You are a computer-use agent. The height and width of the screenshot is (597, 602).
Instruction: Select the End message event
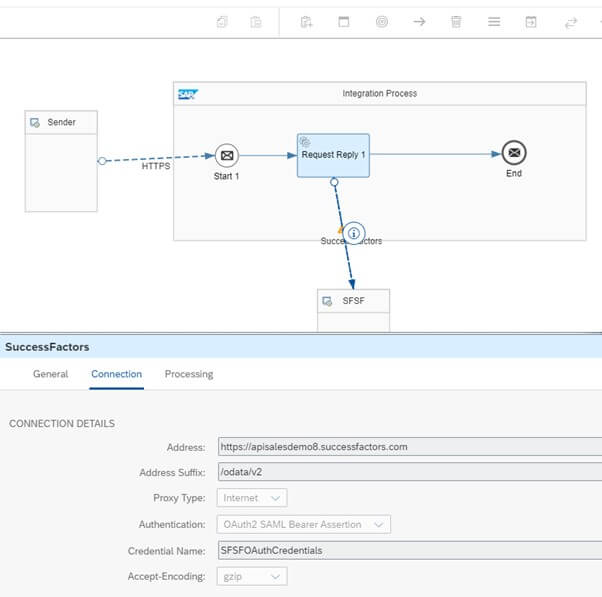[x=514, y=153]
